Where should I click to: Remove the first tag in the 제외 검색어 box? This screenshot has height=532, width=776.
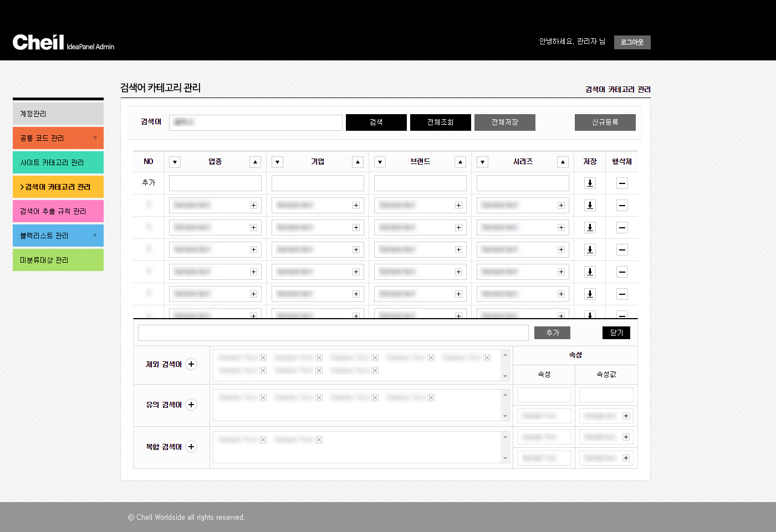coord(263,358)
